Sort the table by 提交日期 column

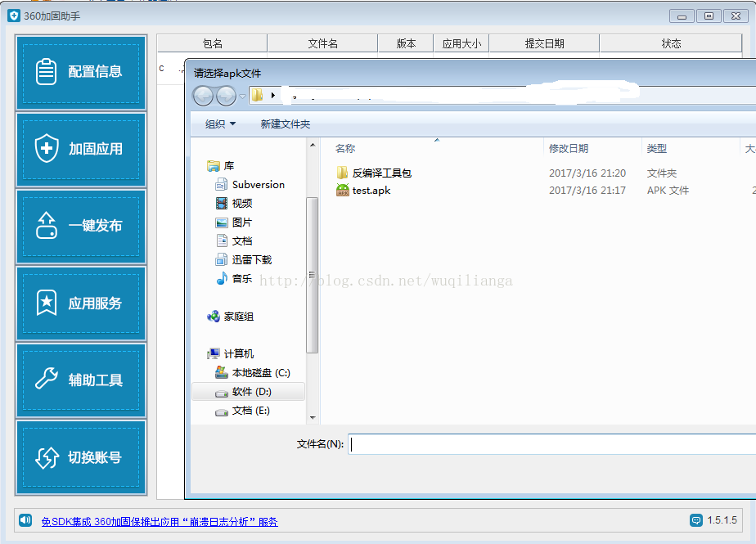[544, 43]
